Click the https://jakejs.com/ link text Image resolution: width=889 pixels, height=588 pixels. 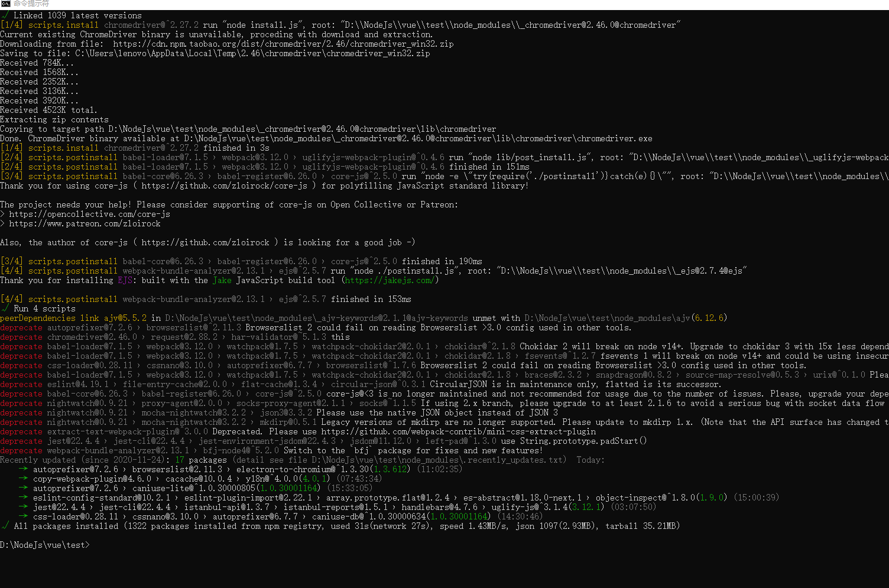coord(390,280)
